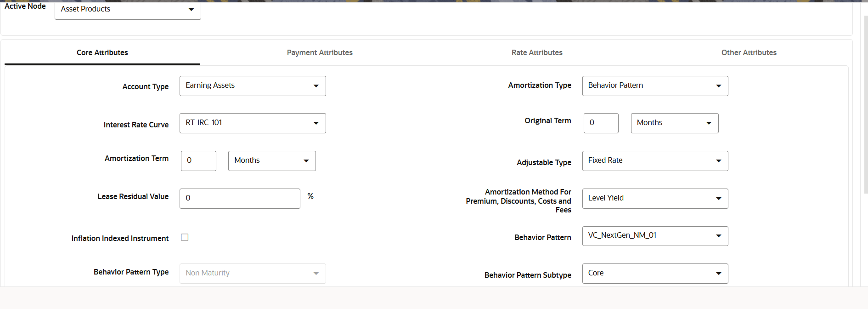Open the Account Type dropdown

[x=253, y=86]
